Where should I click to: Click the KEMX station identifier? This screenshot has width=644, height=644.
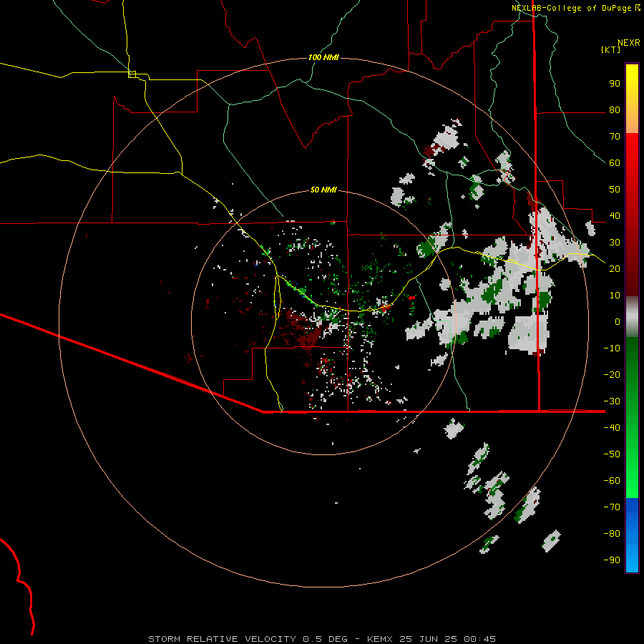[x=380, y=639]
